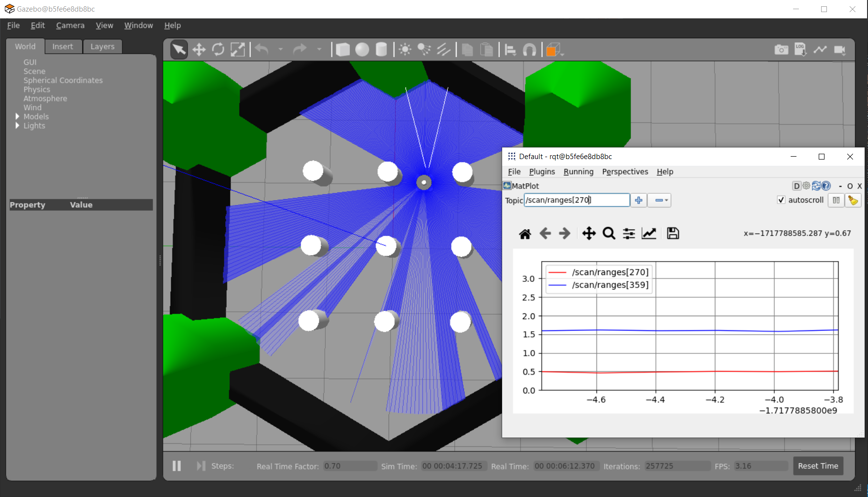Image resolution: width=868 pixels, height=497 pixels.
Task: Open the plot utility icon
Action: (820, 49)
